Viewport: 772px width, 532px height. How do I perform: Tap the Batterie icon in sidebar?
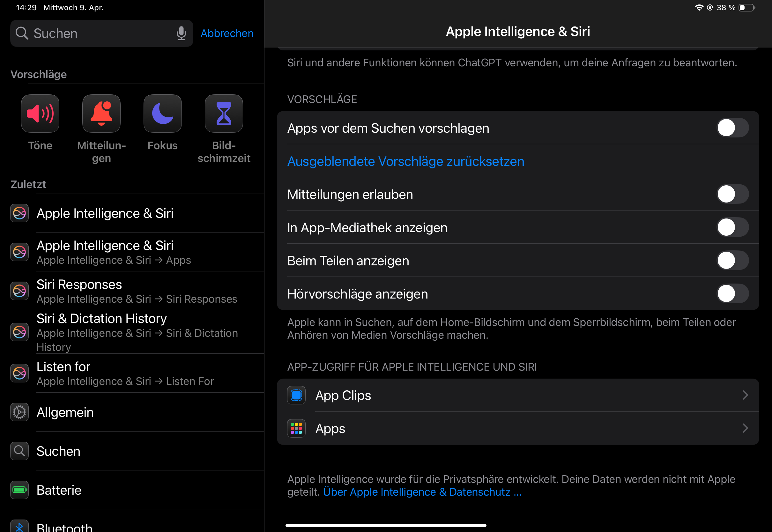coord(19,490)
